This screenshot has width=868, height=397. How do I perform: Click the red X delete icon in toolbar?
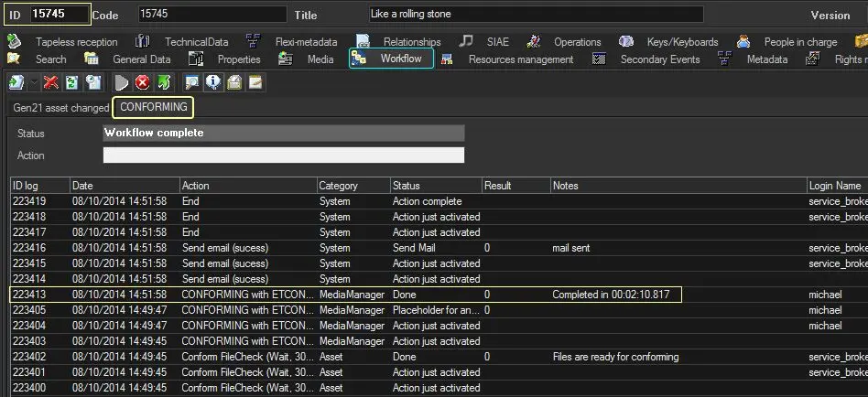[51, 82]
